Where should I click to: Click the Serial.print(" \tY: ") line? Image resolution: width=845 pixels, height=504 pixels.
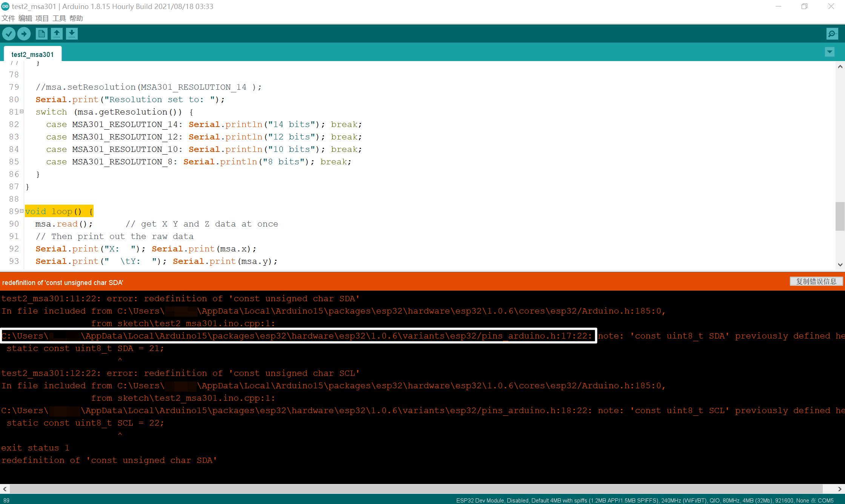(157, 261)
